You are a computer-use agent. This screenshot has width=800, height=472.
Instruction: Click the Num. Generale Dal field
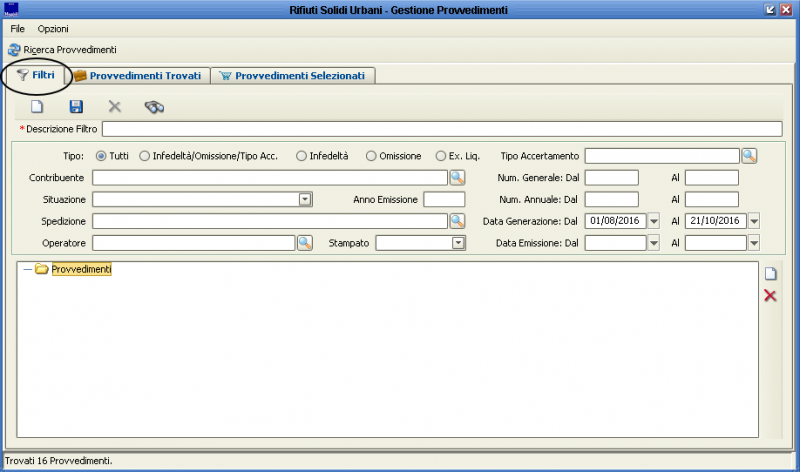(612, 178)
